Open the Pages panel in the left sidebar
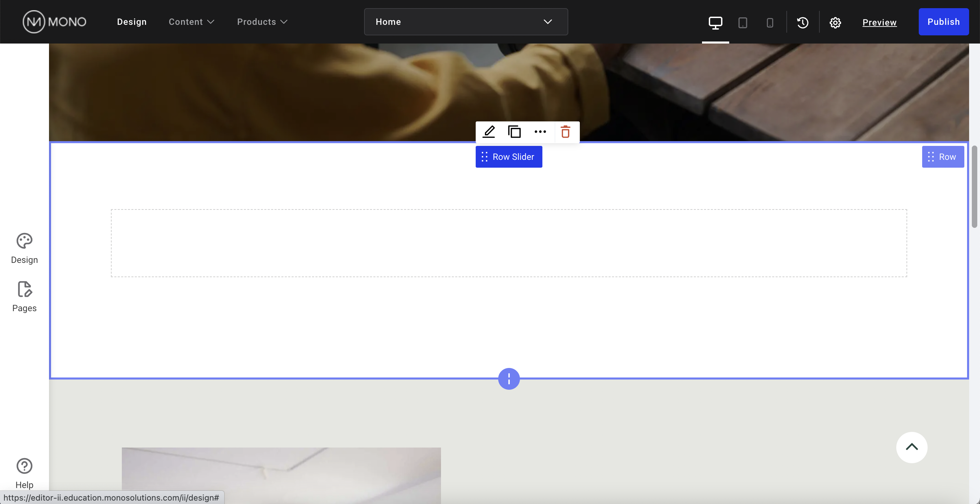The width and height of the screenshot is (980, 504). [x=24, y=297]
